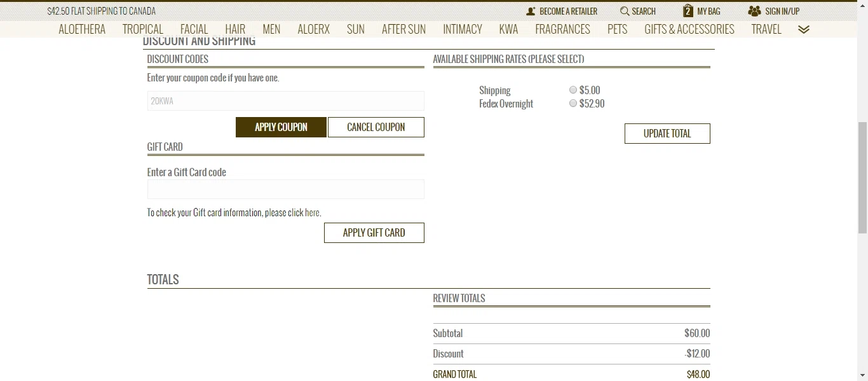
Task: Open the AloeRx menu
Action: [314, 29]
